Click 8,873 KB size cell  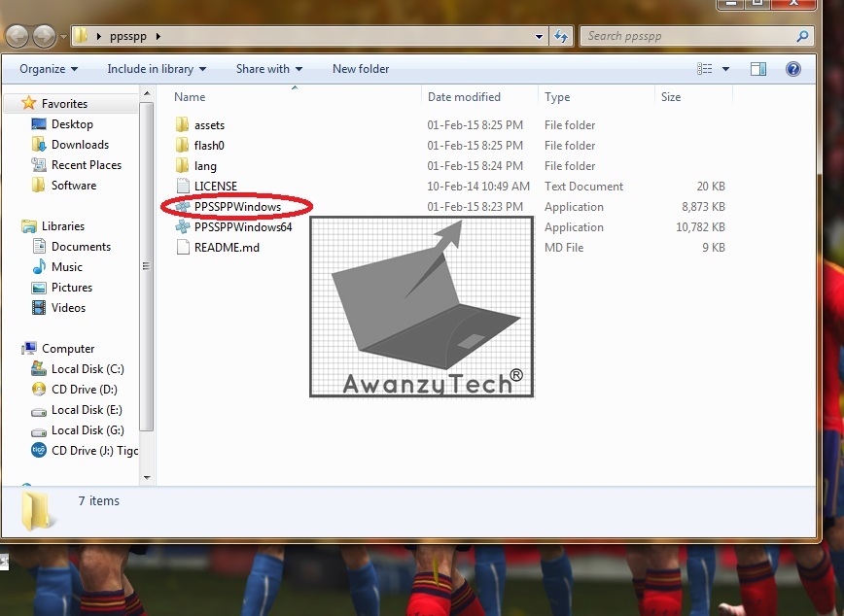coord(703,207)
